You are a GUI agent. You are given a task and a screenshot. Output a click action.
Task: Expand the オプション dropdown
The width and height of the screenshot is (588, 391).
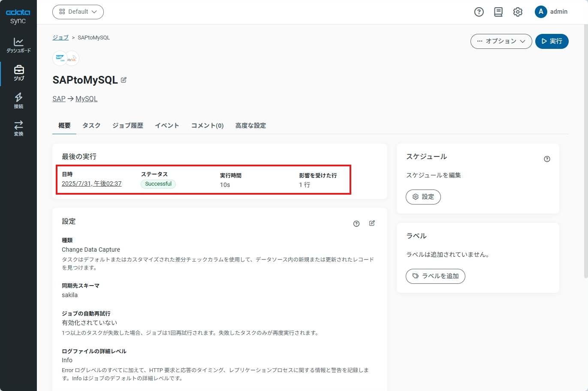tap(501, 41)
